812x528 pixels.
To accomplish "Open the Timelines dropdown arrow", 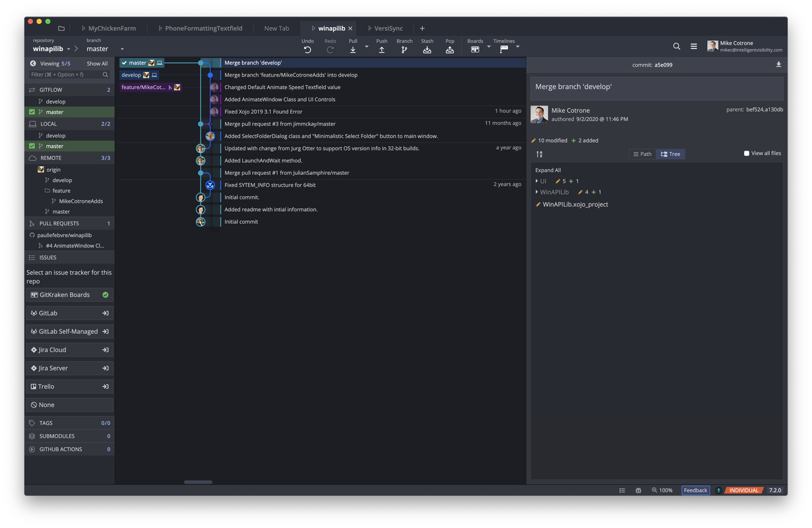I will [518, 47].
